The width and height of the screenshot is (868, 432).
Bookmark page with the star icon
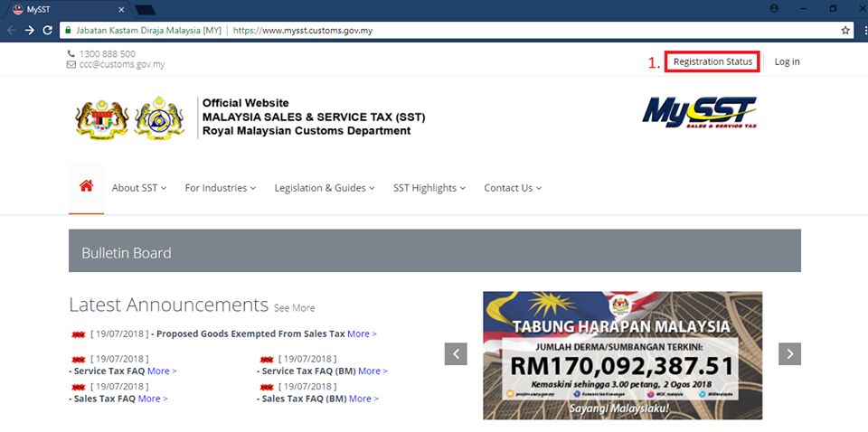[x=845, y=31]
